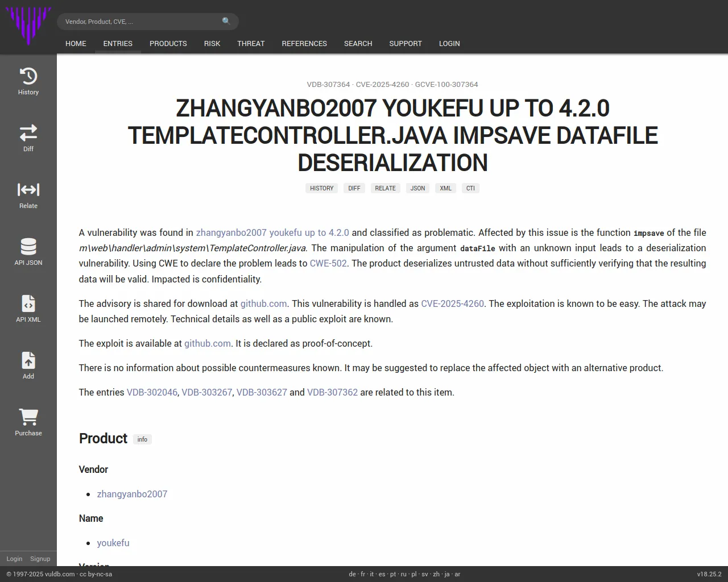Open related entry VDB-303627
The image size is (728, 582).
tap(262, 392)
